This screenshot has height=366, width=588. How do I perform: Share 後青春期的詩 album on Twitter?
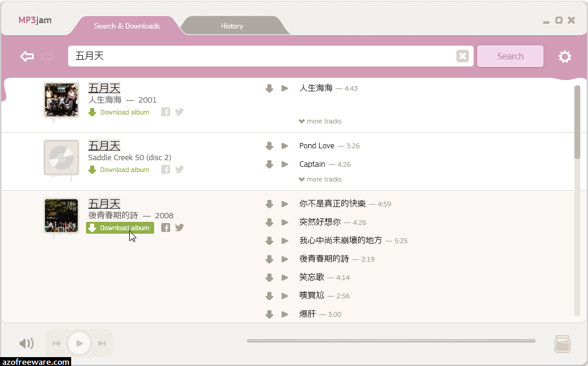(180, 227)
